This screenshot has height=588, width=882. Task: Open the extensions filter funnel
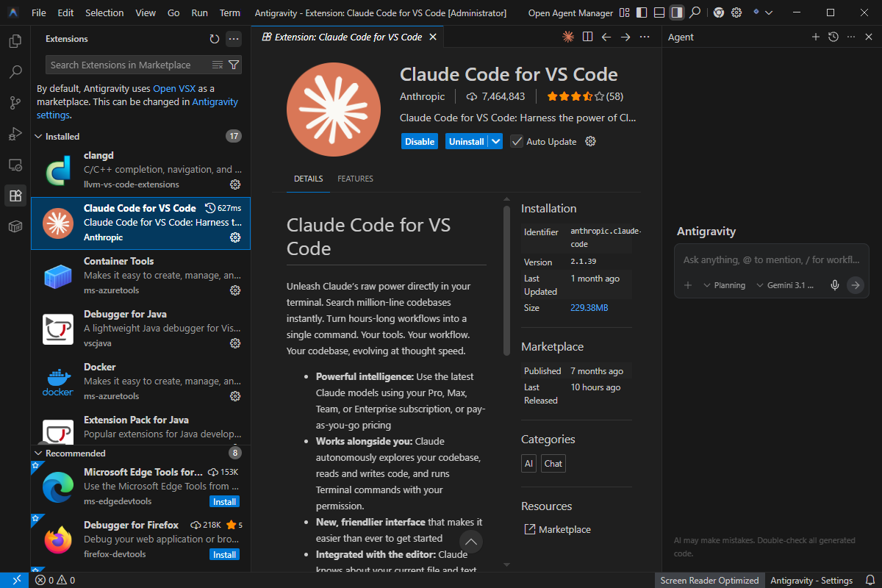pos(234,65)
